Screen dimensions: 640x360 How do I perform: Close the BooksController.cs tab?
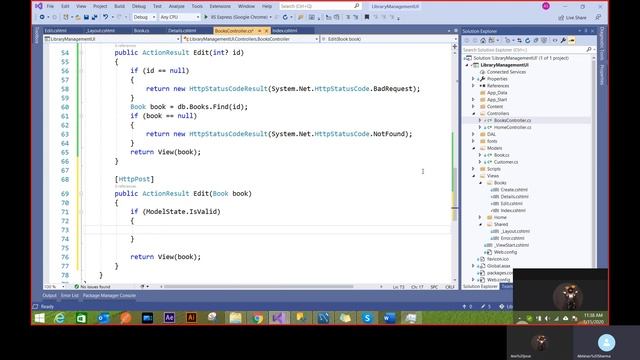coord(267,31)
